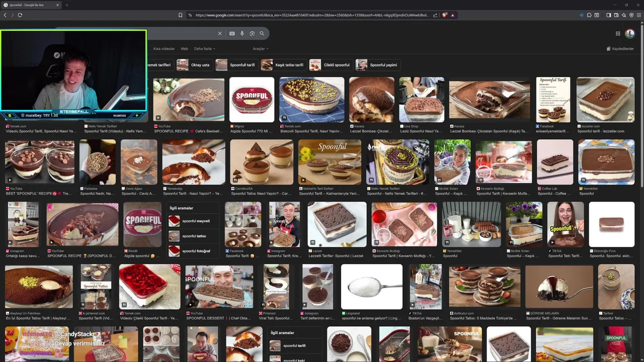Open the Ekincioğlu Fırın Spoonful image
Screen dimensions: 644x362
(612, 224)
